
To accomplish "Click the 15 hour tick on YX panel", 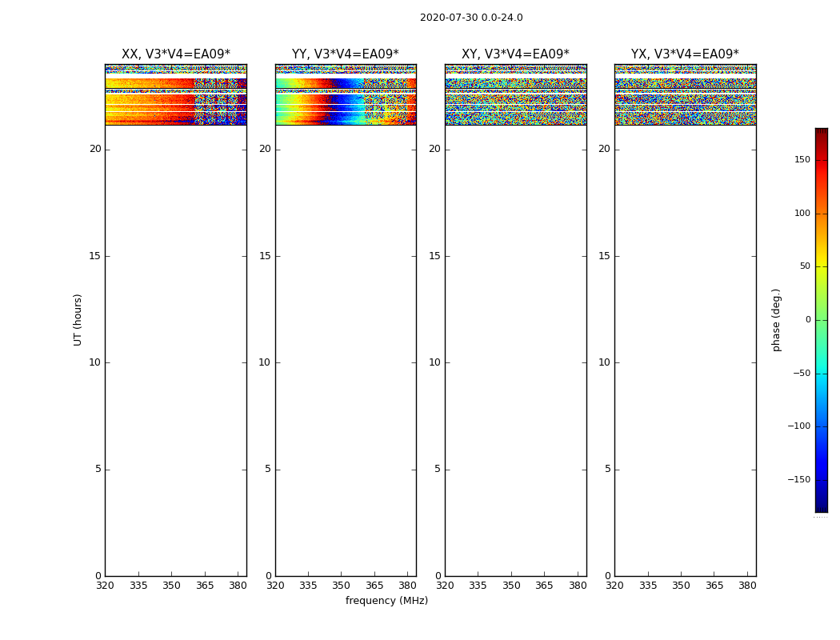I will tap(604, 256).
